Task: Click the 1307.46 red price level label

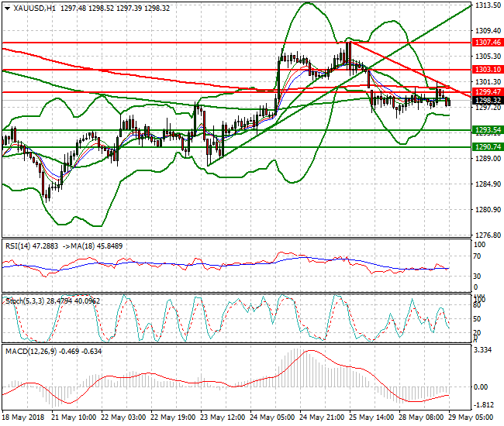Action: click(488, 43)
